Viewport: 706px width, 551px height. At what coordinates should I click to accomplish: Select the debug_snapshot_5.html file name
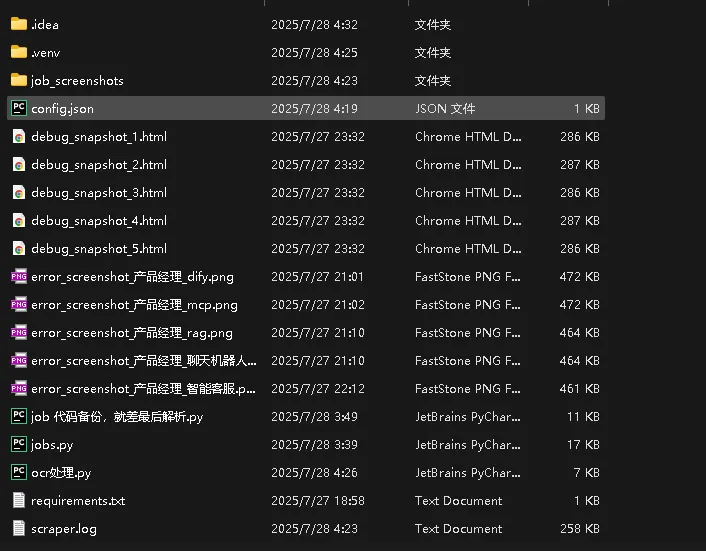[x=99, y=248]
